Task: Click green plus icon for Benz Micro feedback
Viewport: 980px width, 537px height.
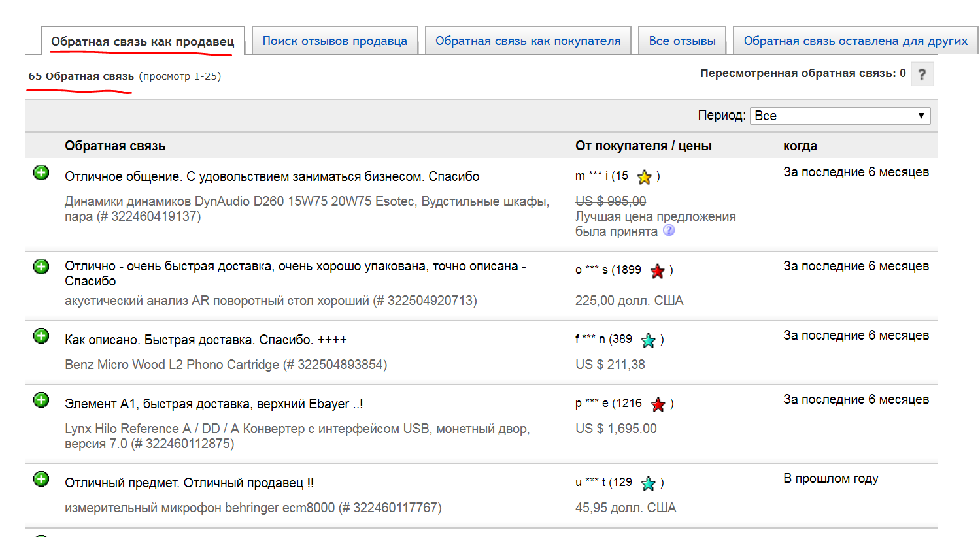Action: point(41,336)
